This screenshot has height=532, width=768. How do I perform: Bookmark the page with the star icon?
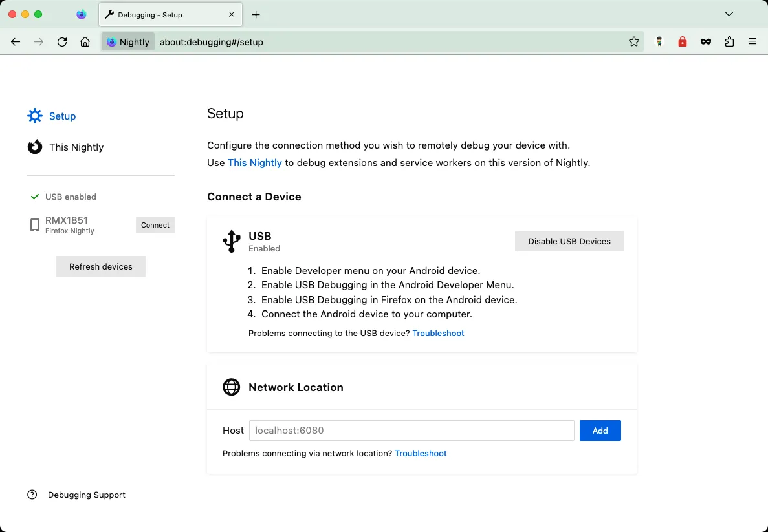[x=633, y=41]
